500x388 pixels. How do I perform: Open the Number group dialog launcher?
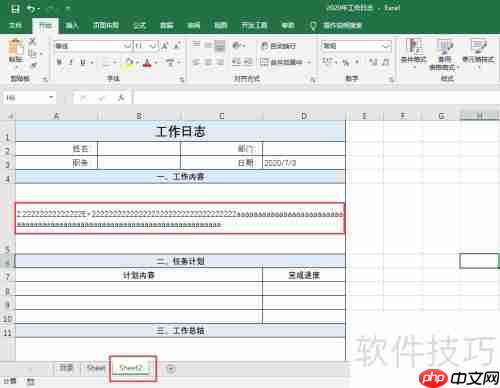[x=391, y=79]
